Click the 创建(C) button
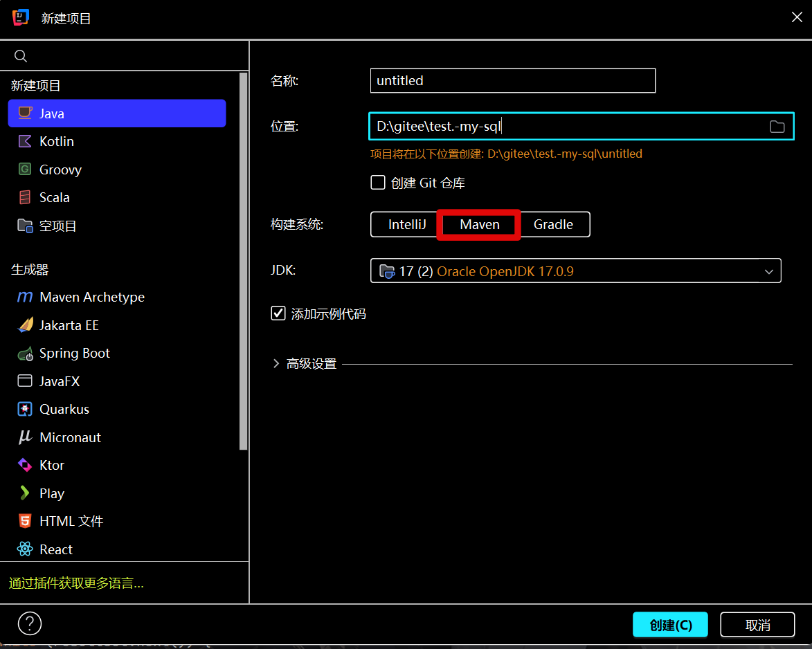This screenshot has width=812, height=649. pyautogui.click(x=670, y=625)
